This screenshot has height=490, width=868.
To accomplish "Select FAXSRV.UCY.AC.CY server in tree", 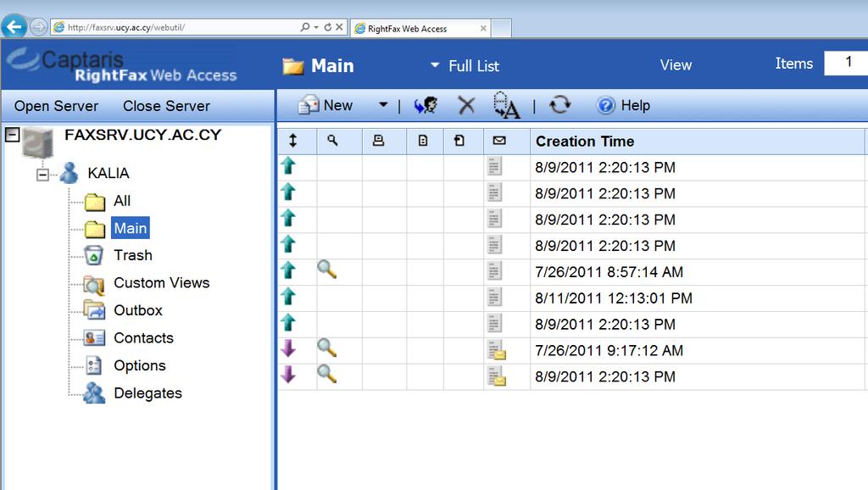I will point(142,135).
